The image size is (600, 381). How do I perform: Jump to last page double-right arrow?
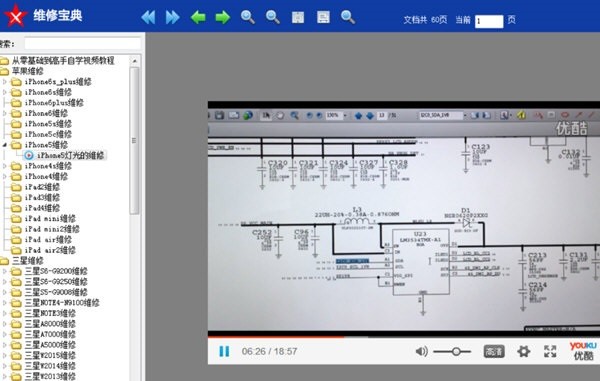coord(173,17)
